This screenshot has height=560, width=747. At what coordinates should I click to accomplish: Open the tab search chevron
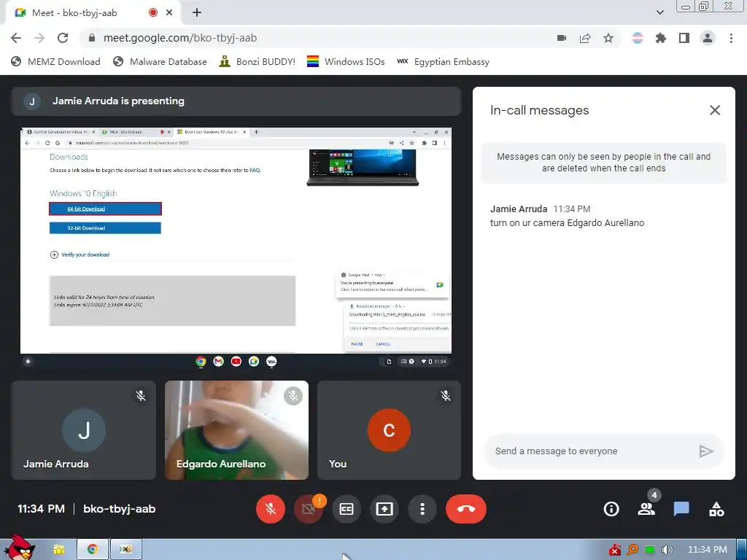(x=659, y=12)
